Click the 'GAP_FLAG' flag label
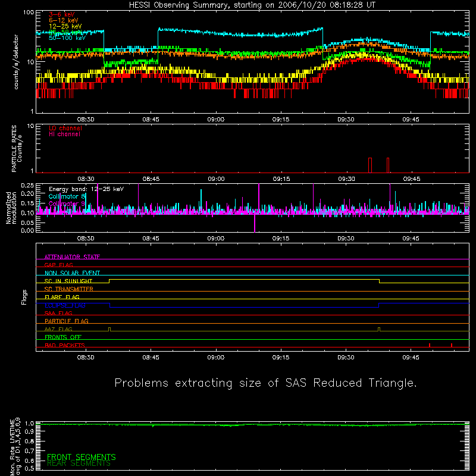This screenshot has height=476, width=476. pyautogui.click(x=58, y=265)
